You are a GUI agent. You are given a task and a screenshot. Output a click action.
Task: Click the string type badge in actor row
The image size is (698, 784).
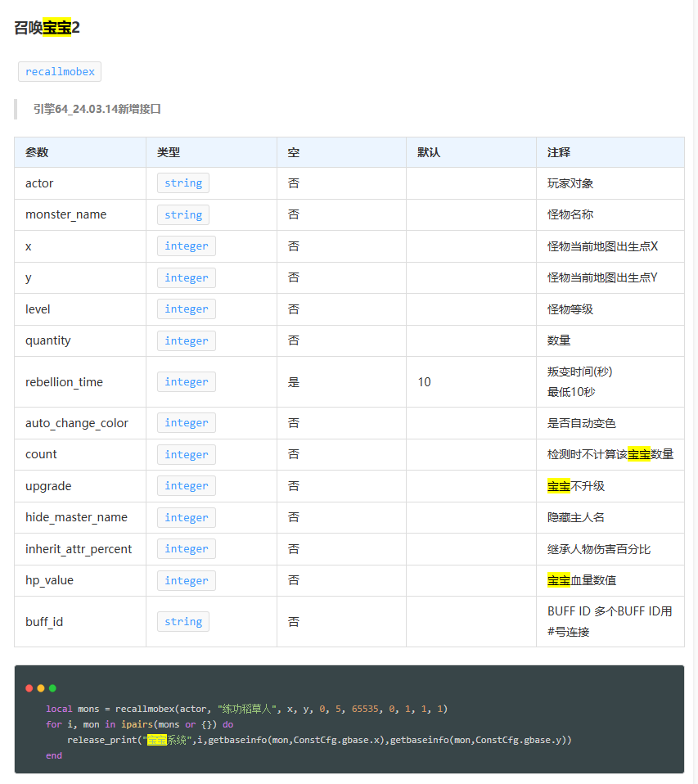(x=182, y=183)
